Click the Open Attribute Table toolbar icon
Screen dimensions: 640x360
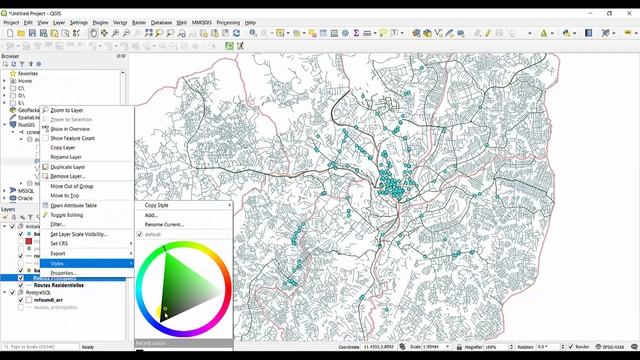pos(323,33)
